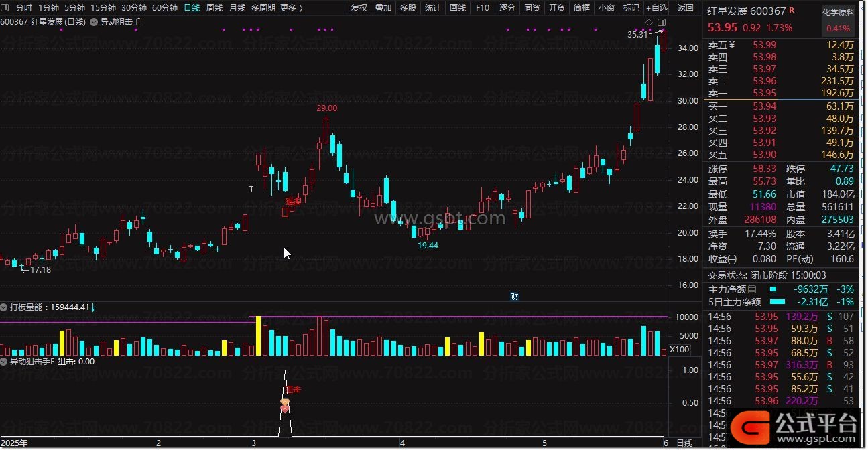This screenshot has width=868, height=450.
Task: Click the 卖一 price 53.95
Action: pyautogui.click(x=764, y=93)
